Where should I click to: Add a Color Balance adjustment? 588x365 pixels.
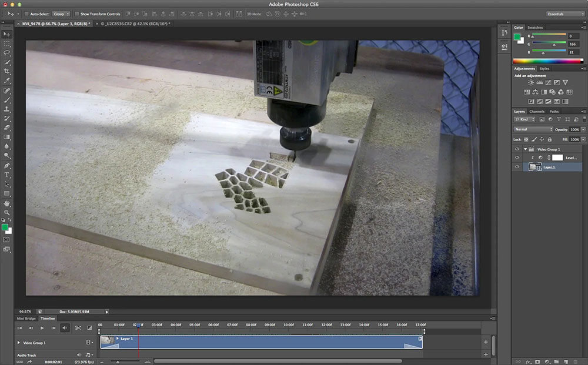(535, 92)
